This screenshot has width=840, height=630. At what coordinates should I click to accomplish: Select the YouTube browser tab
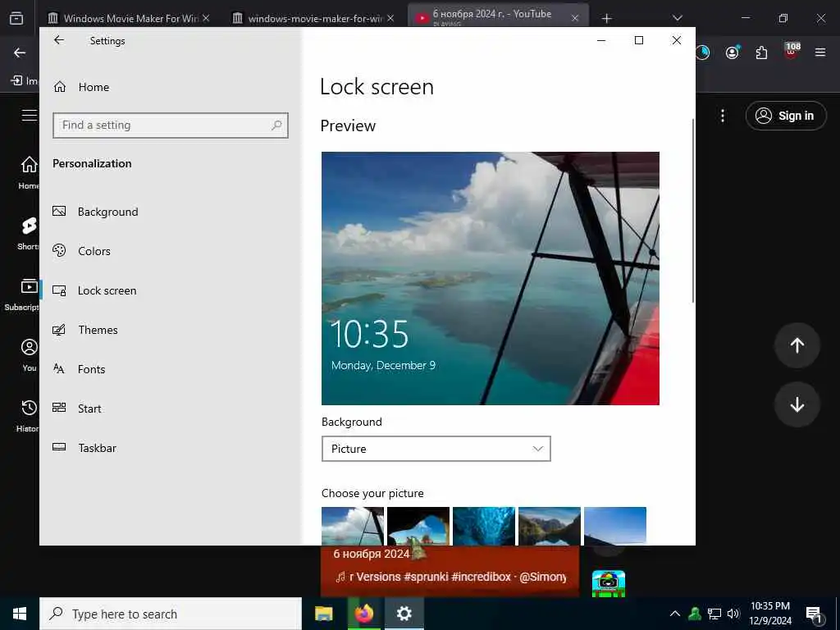pyautogui.click(x=491, y=16)
